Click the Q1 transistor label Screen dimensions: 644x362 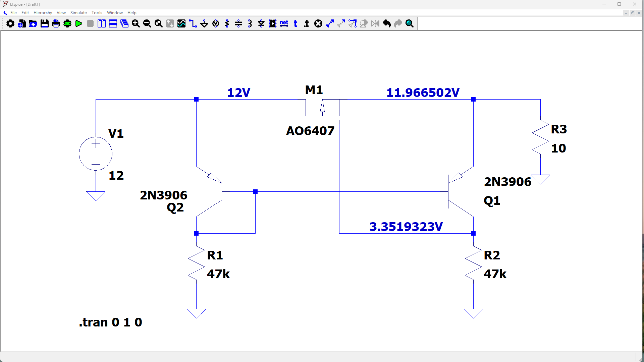[492, 201]
